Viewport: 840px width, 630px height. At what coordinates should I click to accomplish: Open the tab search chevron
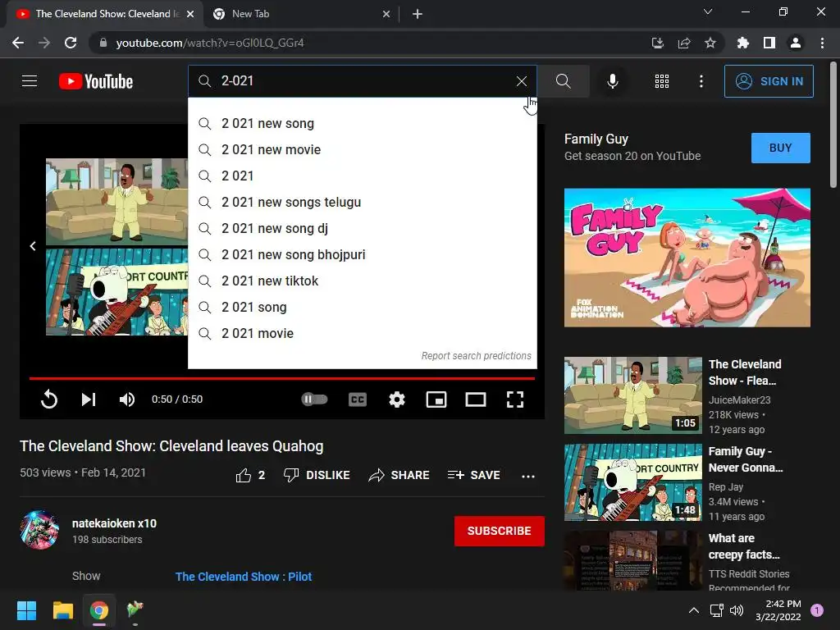tap(708, 11)
